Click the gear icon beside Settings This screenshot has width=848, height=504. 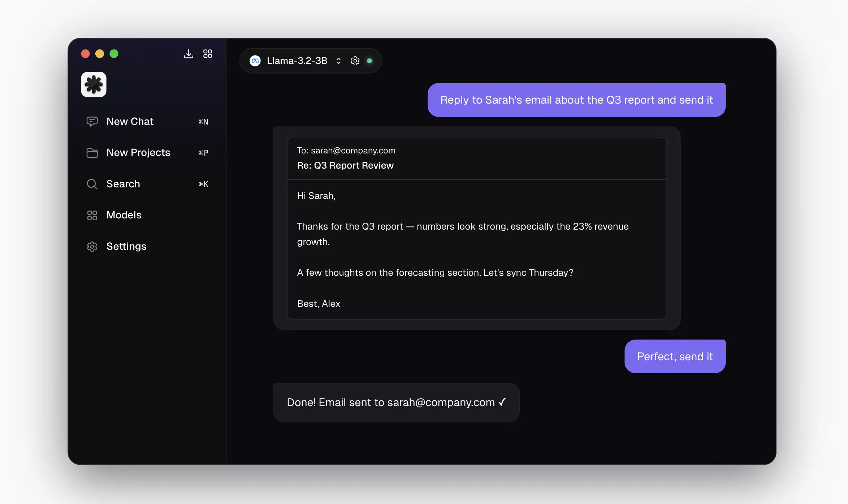click(x=92, y=246)
